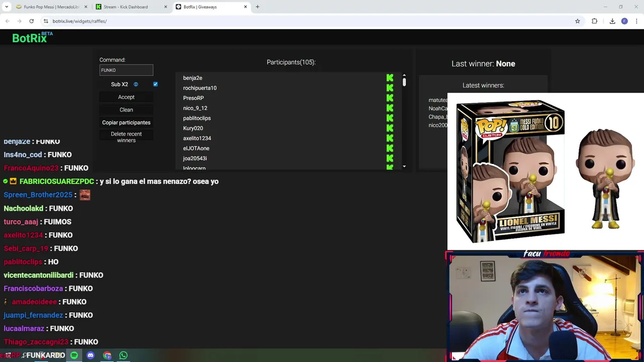Select the BotRix Giveaways tab
This screenshot has height=362, width=644.
211,7
